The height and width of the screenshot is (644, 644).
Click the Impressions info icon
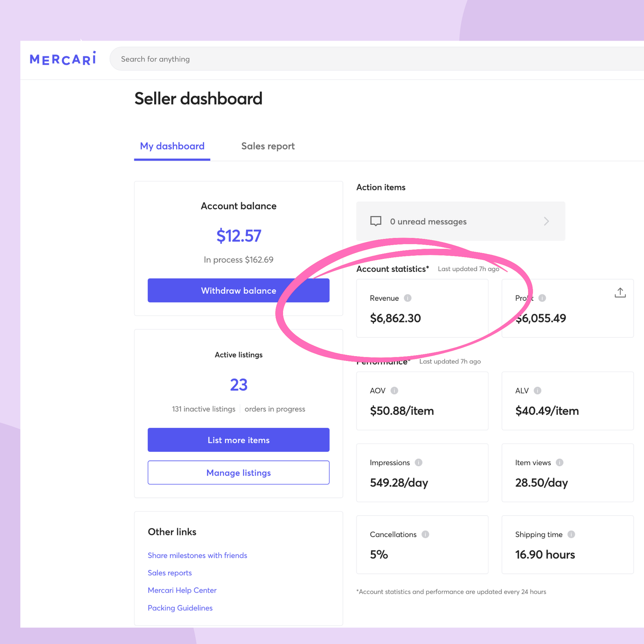point(418,463)
